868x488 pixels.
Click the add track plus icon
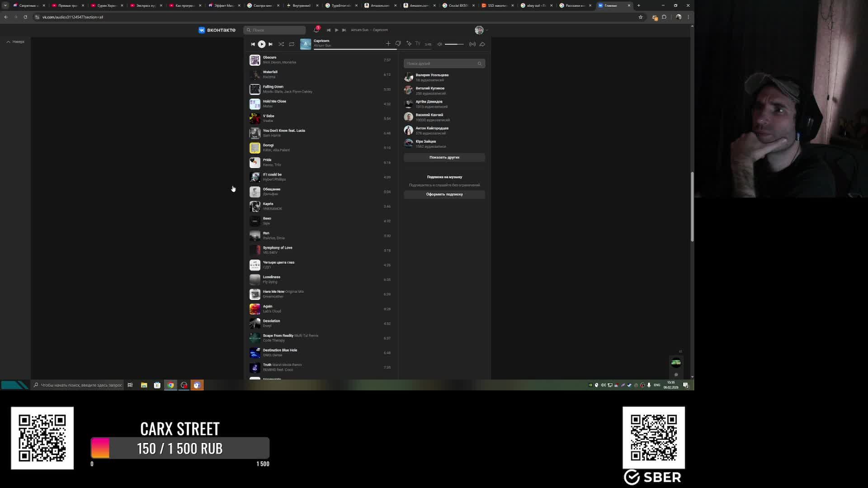[x=388, y=44]
